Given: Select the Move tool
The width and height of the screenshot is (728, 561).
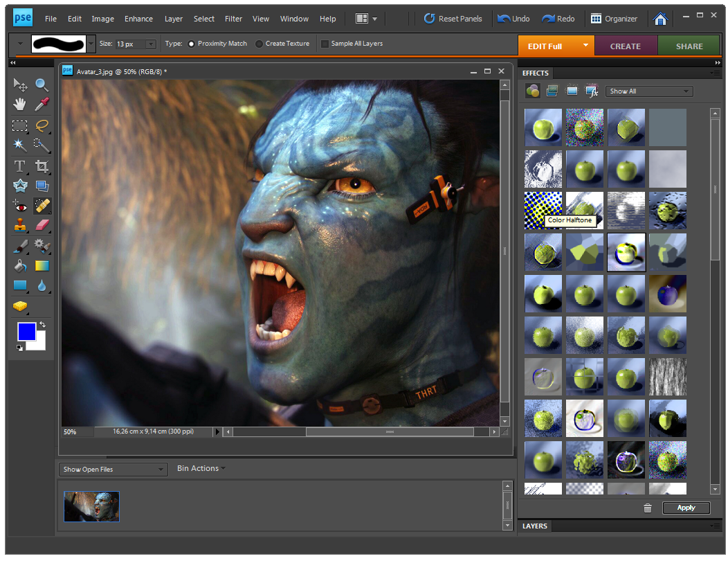Looking at the screenshot, I should 20,84.
